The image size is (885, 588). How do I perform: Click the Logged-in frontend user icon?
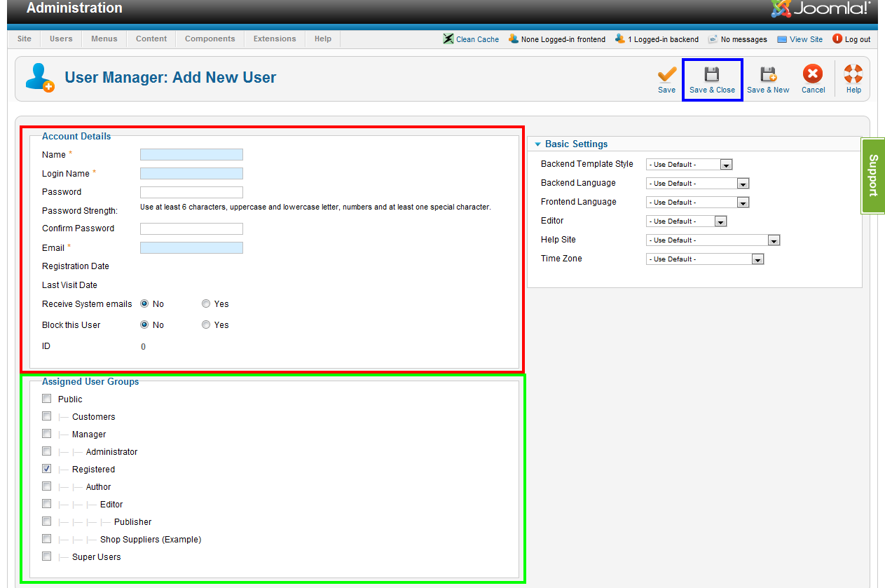click(x=514, y=39)
